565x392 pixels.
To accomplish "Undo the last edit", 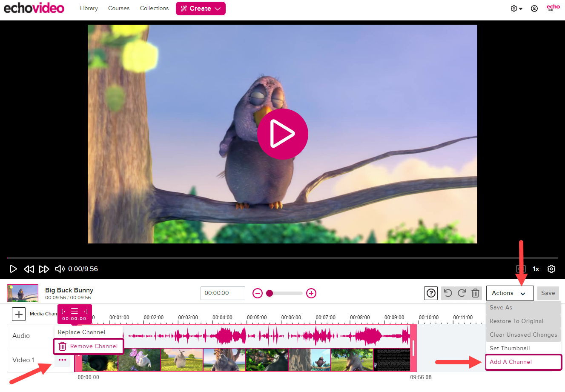I will (x=448, y=293).
